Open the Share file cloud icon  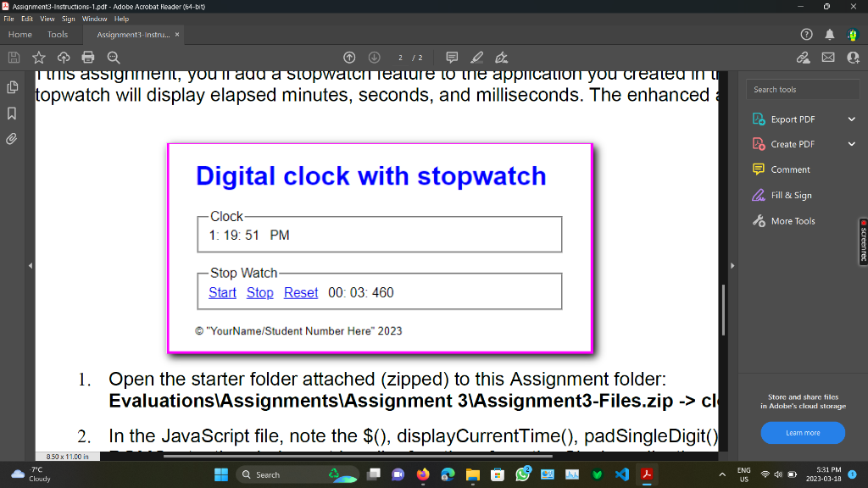(x=64, y=57)
